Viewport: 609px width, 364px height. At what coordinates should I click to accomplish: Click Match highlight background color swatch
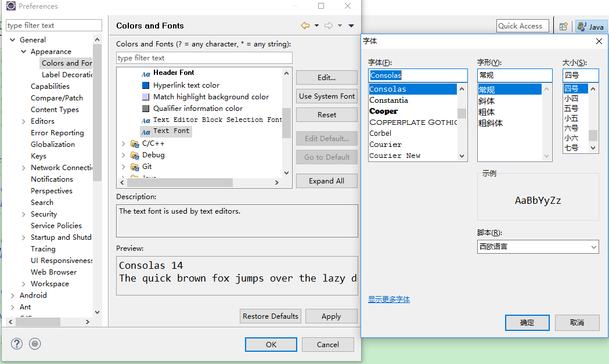point(146,97)
